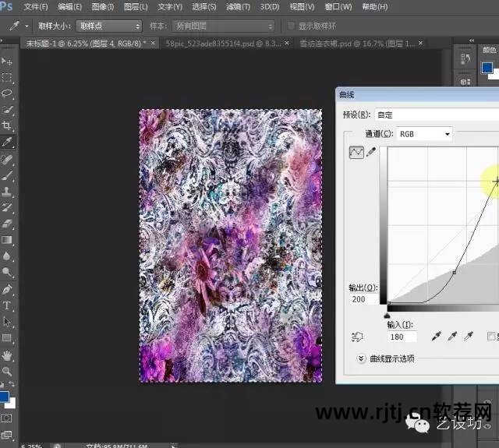Click the 输入 input value field
Viewport: 499px width, 448px height.
tap(402, 337)
